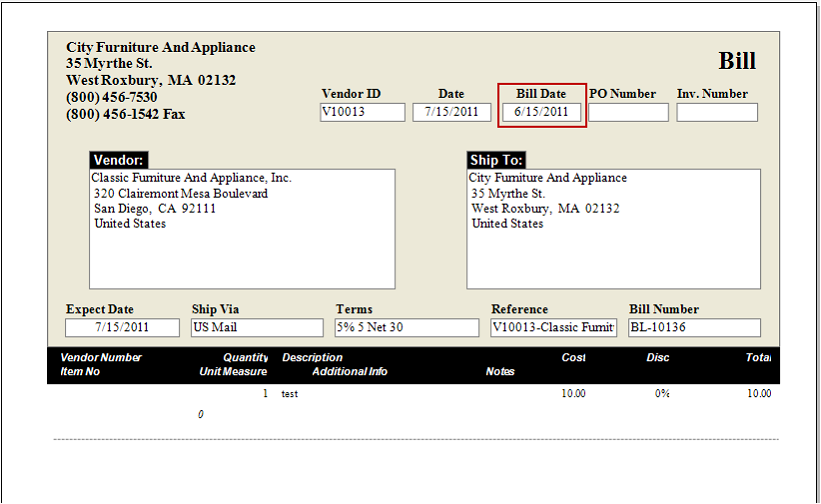Click 320 Clairemont Mesa Boulevard line
The image size is (821, 504).
pyautogui.click(x=181, y=194)
